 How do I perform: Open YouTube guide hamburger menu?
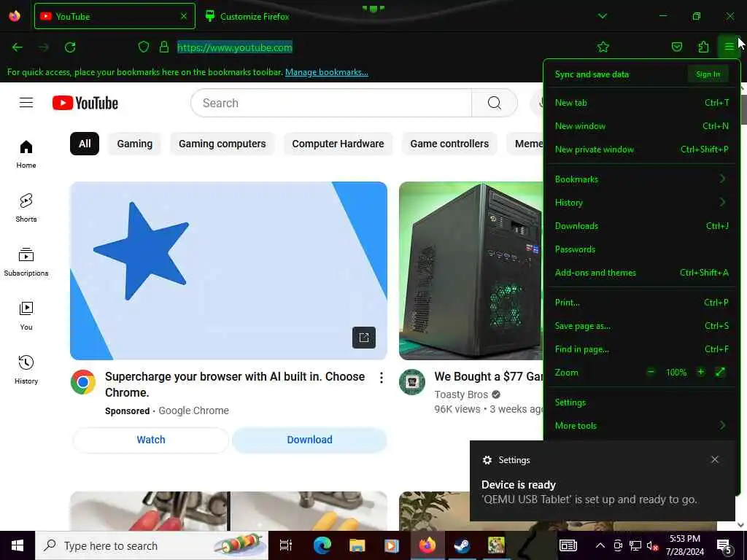pyautogui.click(x=26, y=103)
